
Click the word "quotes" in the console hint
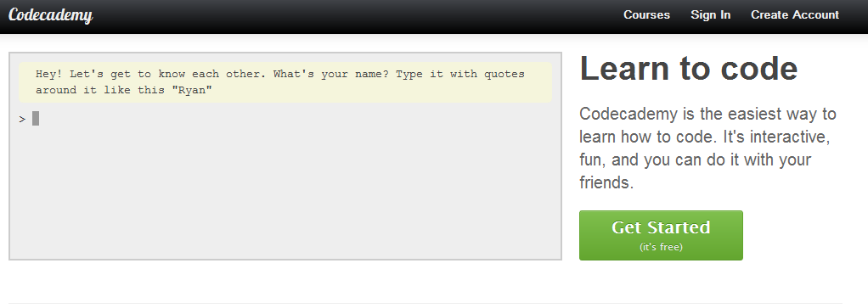(504, 74)
